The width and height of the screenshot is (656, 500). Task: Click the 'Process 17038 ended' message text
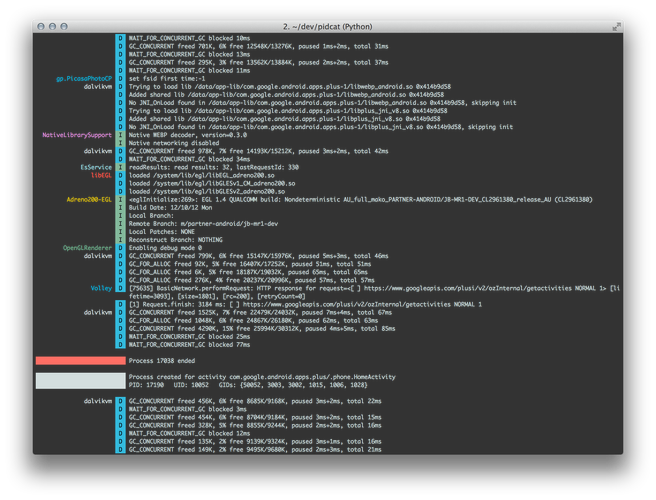162,361
